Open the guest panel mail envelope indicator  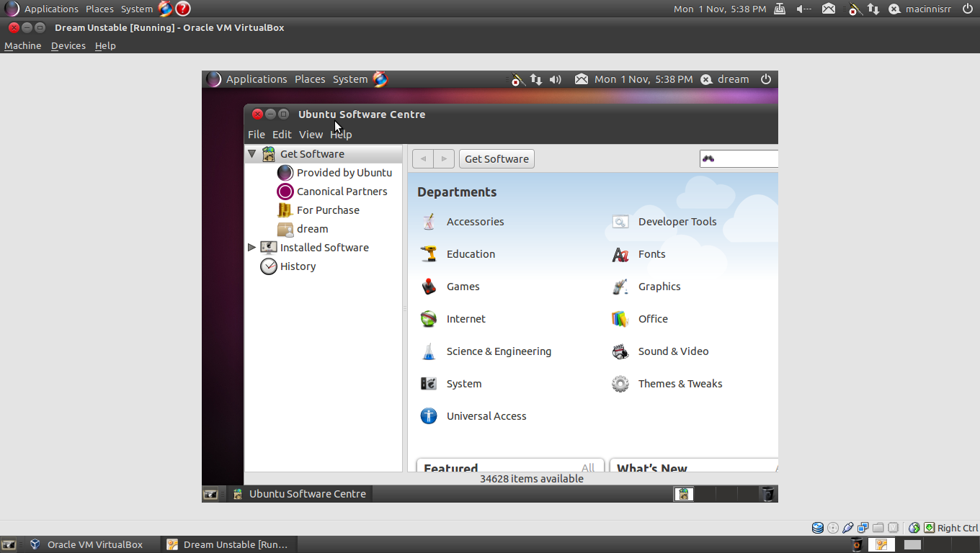[582, 79]
